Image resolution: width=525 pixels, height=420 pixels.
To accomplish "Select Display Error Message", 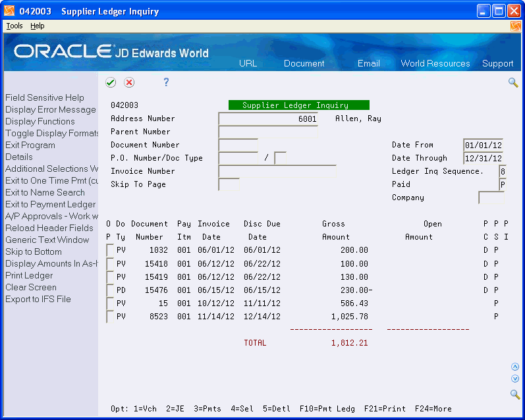I will 51,109.
